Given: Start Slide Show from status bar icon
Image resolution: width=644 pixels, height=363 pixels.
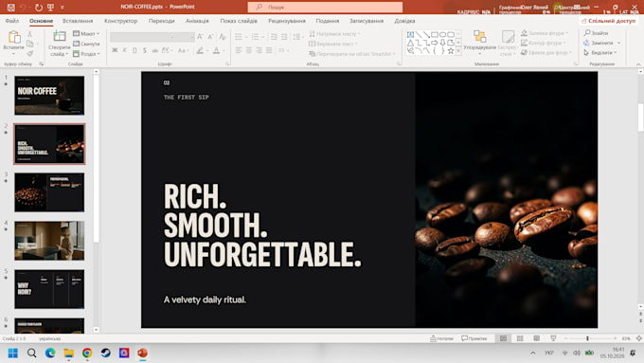Looking at the screenshot, I should point(553,338).
